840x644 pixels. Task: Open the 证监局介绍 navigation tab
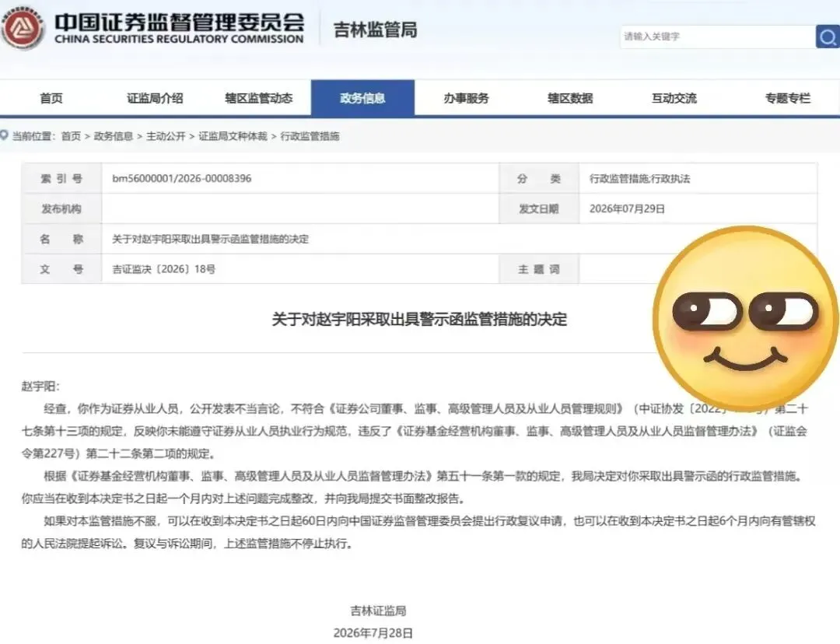coord(155,98)
